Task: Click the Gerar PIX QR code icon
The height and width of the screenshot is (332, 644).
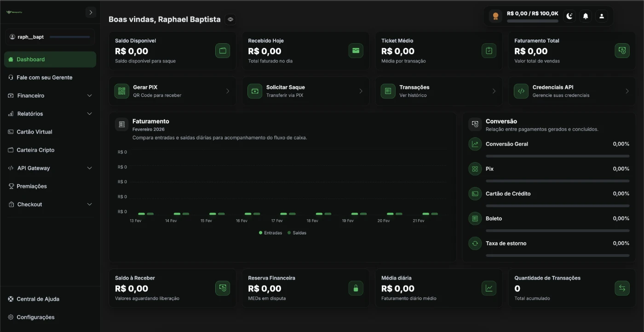Action: tap(121, 91)
